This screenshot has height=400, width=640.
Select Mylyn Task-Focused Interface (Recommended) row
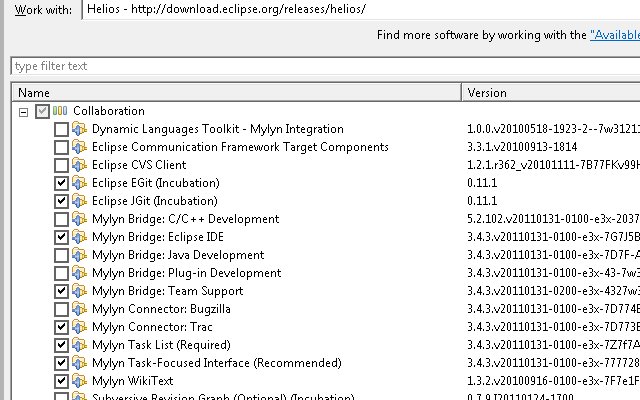217,362
